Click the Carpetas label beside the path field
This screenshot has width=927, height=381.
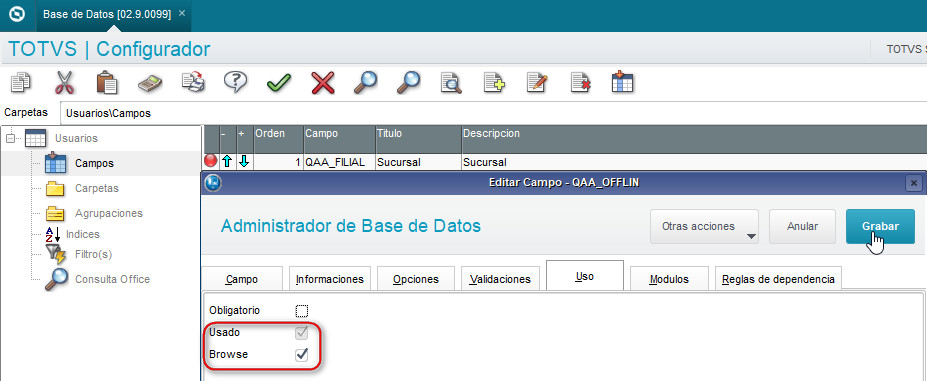pos(26,112)
